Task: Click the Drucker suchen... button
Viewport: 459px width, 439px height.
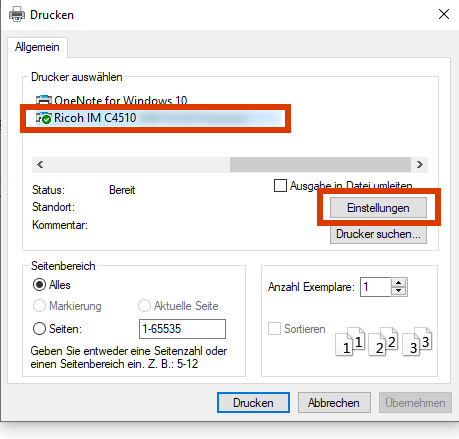Action: (378, 234)
